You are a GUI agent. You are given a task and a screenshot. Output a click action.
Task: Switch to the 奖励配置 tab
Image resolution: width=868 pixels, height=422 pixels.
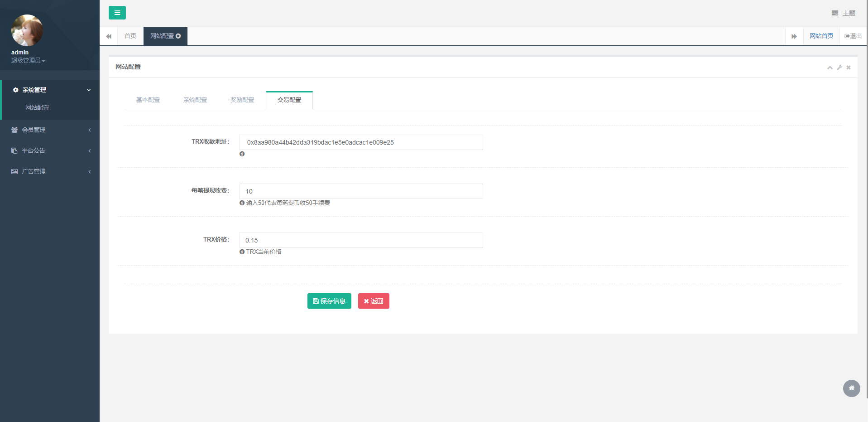tap(242, 100)
